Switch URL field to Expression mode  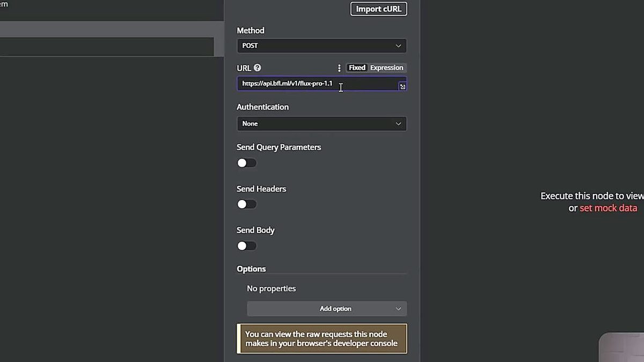point(386,68)
